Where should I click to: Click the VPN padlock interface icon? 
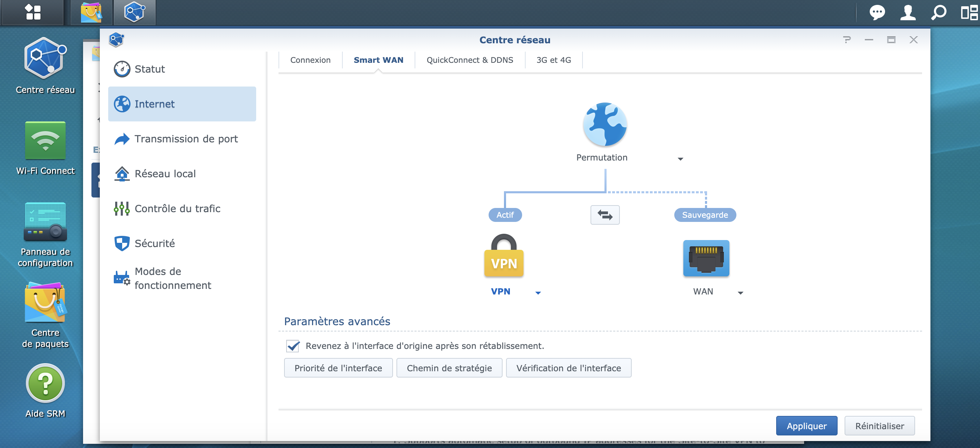point(504,255)
